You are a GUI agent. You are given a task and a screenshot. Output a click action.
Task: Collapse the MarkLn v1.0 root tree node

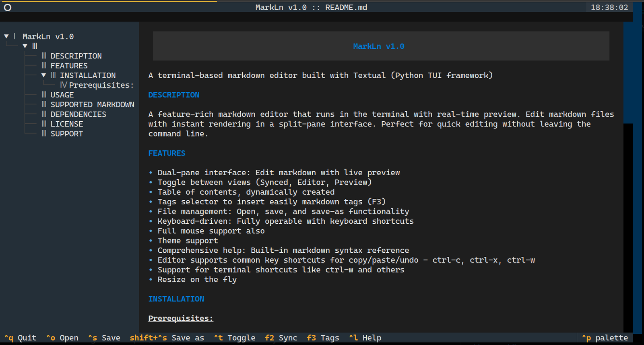coord(6,36)
